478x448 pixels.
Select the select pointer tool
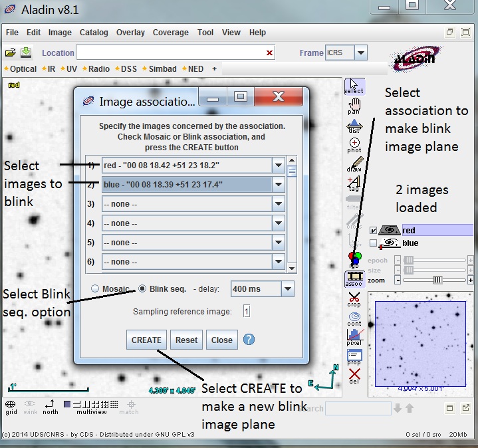[354, 86]
